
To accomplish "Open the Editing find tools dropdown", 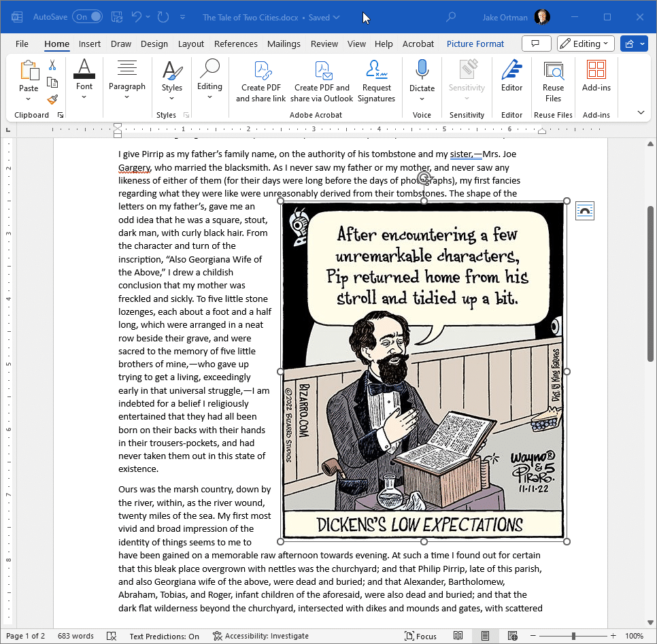I will coord(209,80).
